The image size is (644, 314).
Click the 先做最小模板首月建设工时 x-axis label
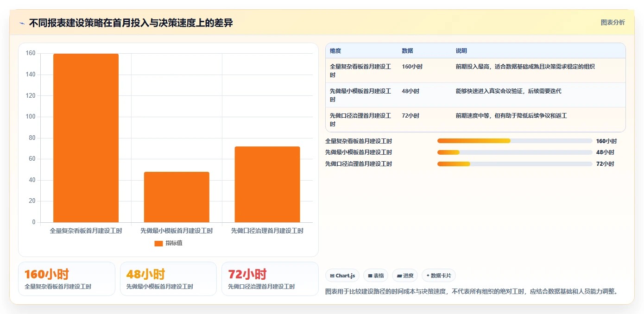coord(177,231)
